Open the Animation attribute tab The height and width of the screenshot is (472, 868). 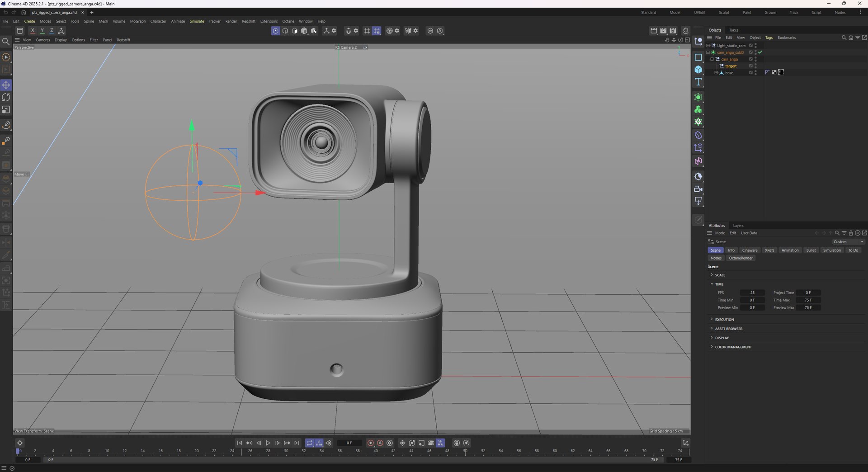click(x=790, y=250)
